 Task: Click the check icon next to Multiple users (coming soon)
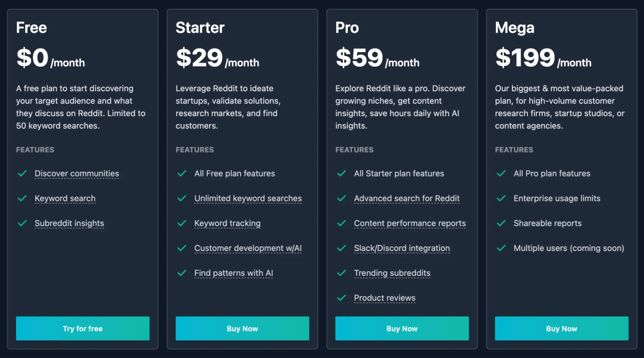[x=501, y=248]
